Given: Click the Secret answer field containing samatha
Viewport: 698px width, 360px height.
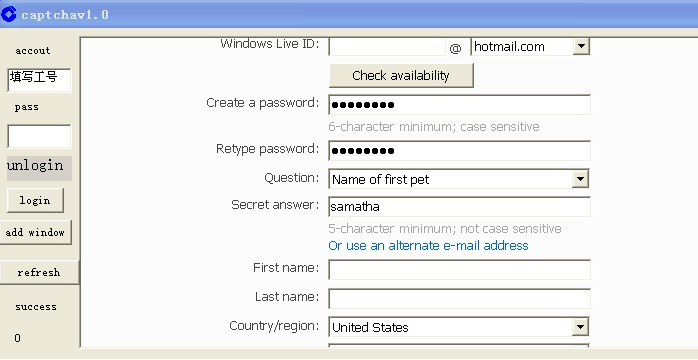Looking at the screenshot, I should tap(459, 206).
